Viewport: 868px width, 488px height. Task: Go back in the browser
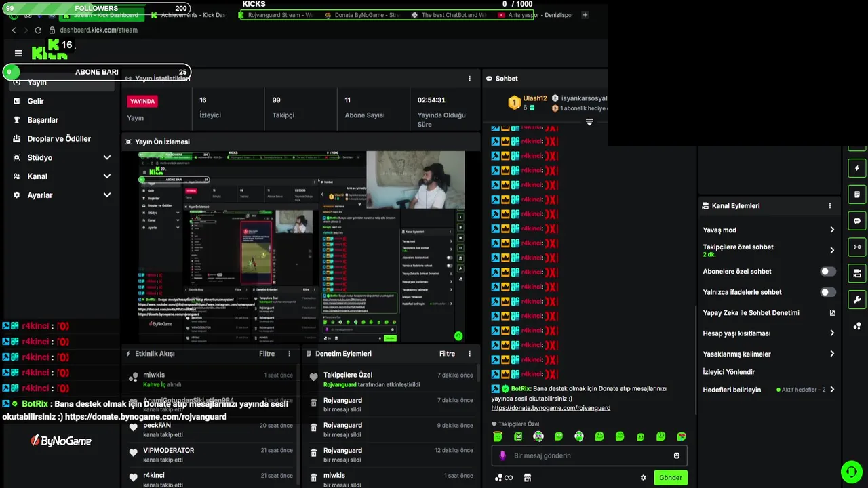click(x=14, y=30)
